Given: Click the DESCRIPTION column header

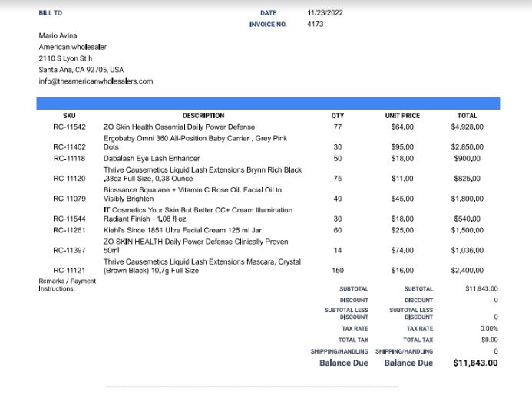Looking at the screenshot, I should [x=203, y=116].
